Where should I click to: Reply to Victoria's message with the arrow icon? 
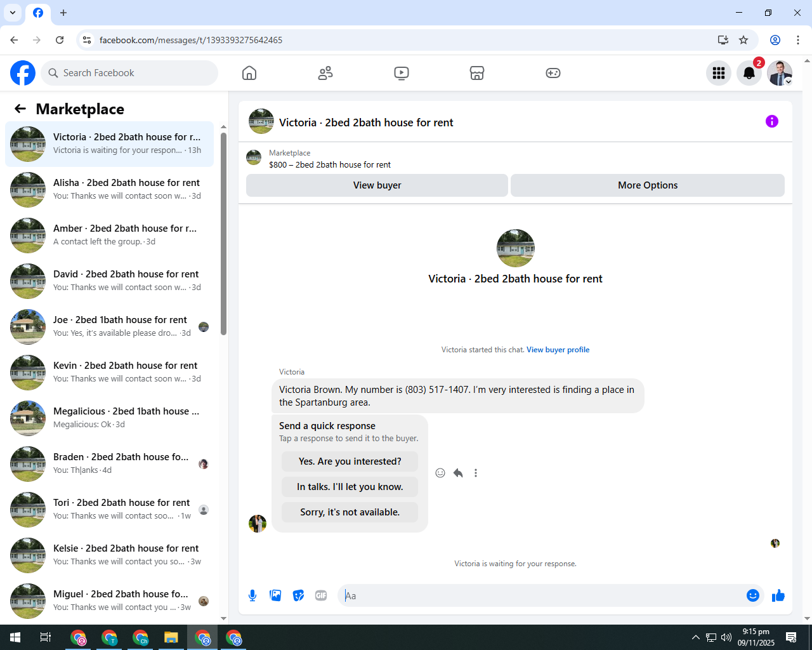(x=458, y=473)
